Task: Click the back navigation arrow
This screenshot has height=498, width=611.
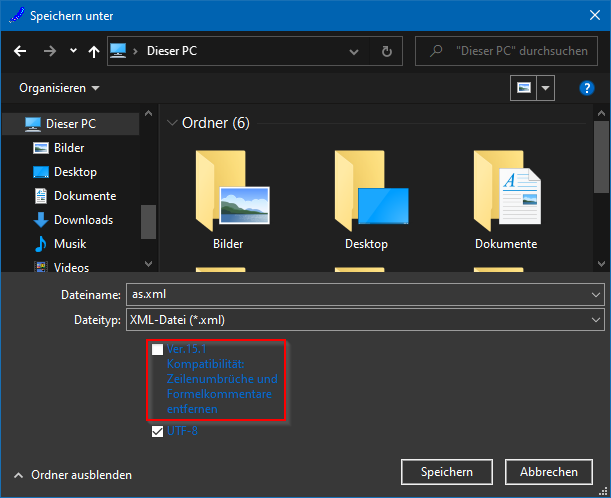Action: 20,50
